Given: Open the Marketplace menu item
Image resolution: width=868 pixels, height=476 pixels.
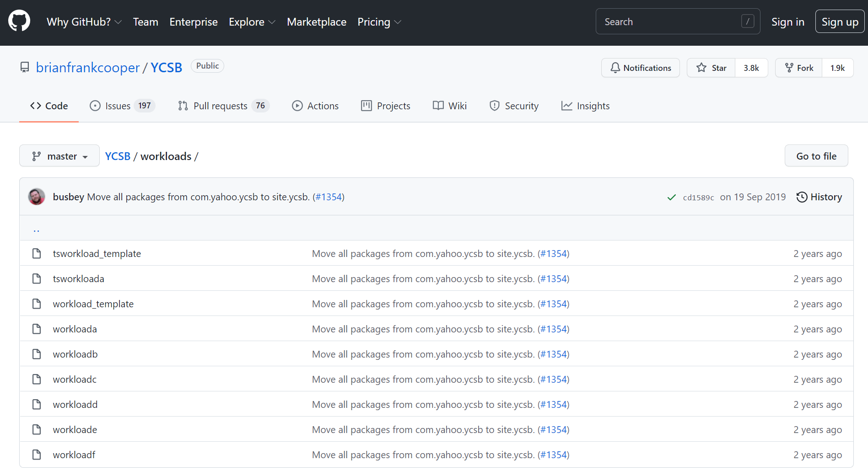Looking at the screenshot, I should (x=316, y=21).
